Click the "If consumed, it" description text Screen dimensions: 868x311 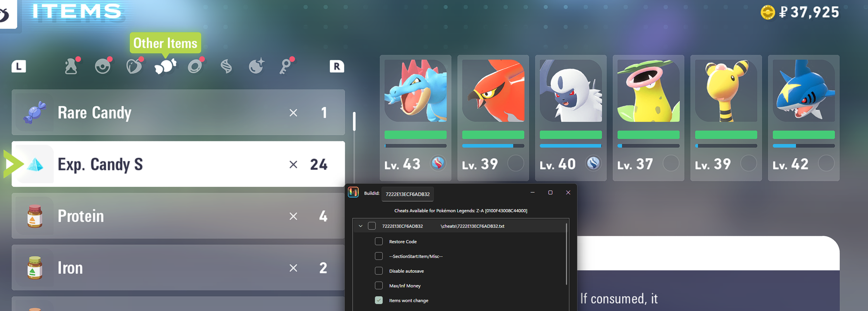pyautogui.click(x=619, y=299)
